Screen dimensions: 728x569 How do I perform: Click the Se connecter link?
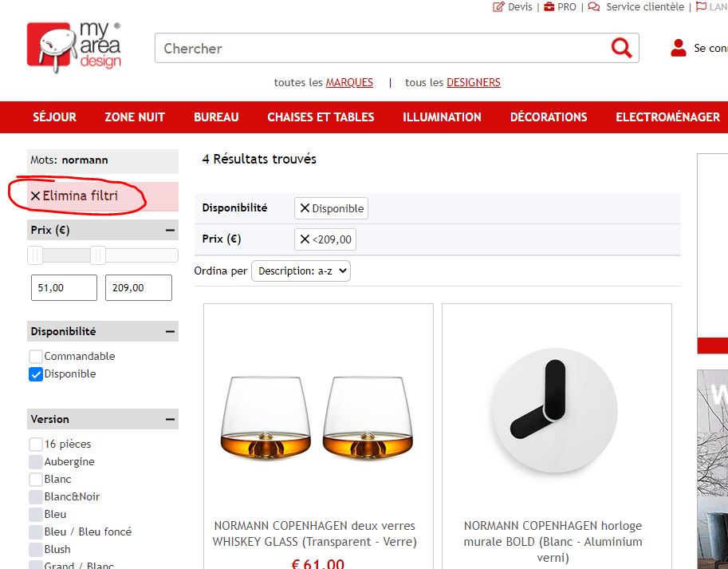click(710, 49)
